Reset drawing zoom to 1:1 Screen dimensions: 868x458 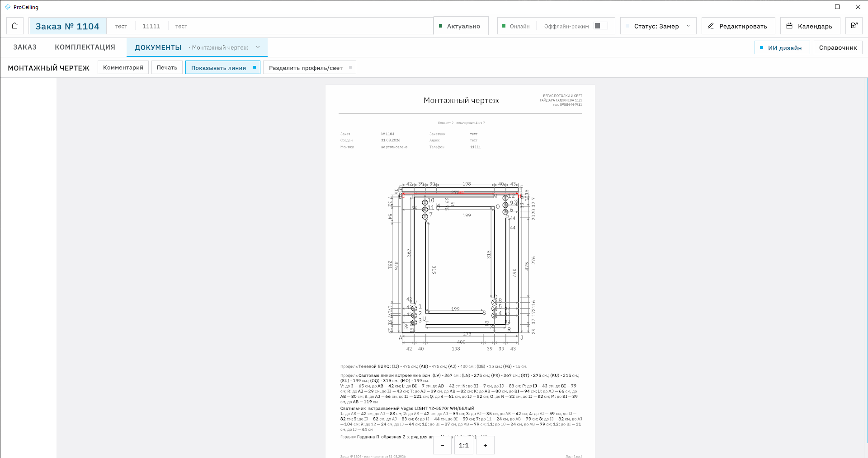[x=464, y=445]
